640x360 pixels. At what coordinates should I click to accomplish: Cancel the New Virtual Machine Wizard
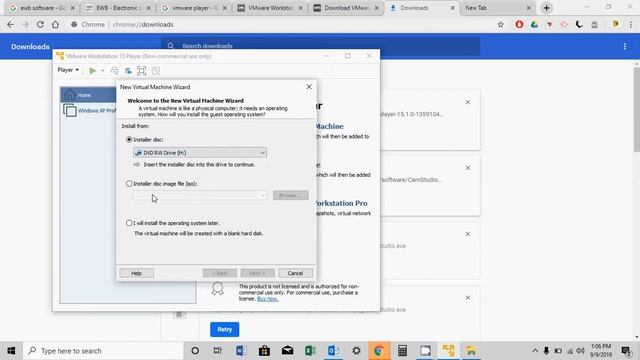(295, 273)
